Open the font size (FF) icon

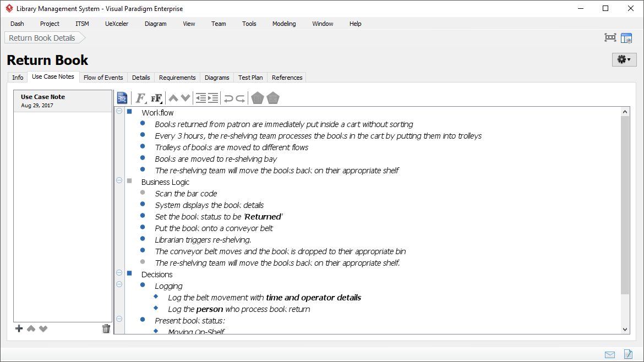(156, 97)
